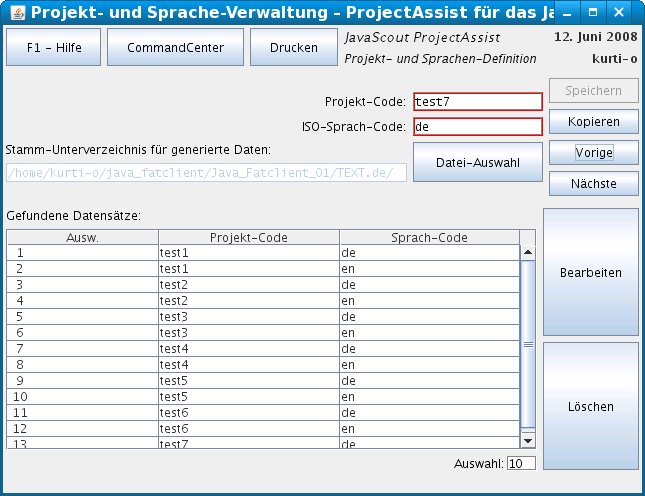This screenshot has width=645, height=496.
Task: Click the Kopieren button
Action: pos(593,122)
